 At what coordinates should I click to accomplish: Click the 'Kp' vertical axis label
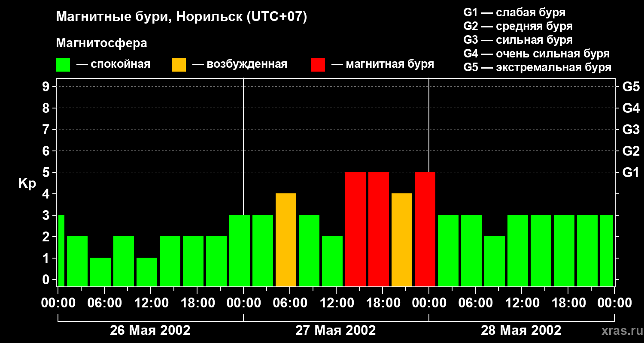tap(27, 184)
